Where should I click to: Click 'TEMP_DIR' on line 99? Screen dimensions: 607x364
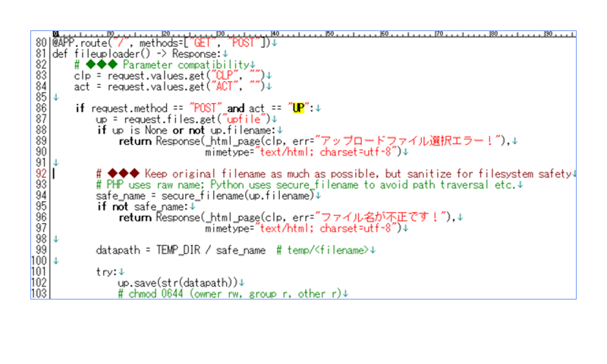point(178,250)
